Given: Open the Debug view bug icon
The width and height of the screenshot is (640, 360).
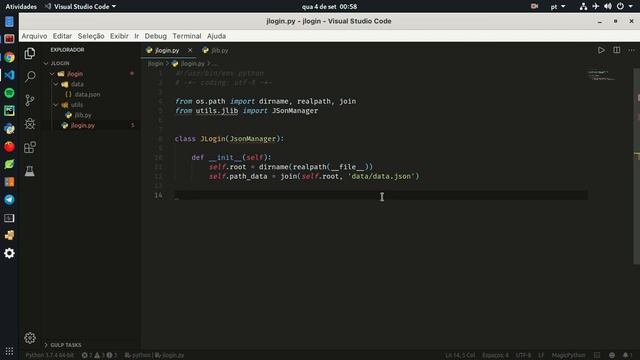Looking at the screenshot, I should tap(30, 124).
